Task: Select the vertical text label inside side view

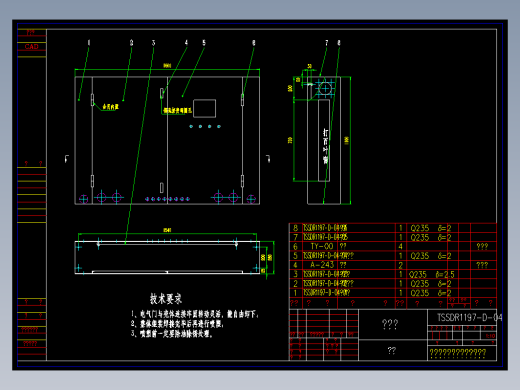Action: (x=325, y=146)
